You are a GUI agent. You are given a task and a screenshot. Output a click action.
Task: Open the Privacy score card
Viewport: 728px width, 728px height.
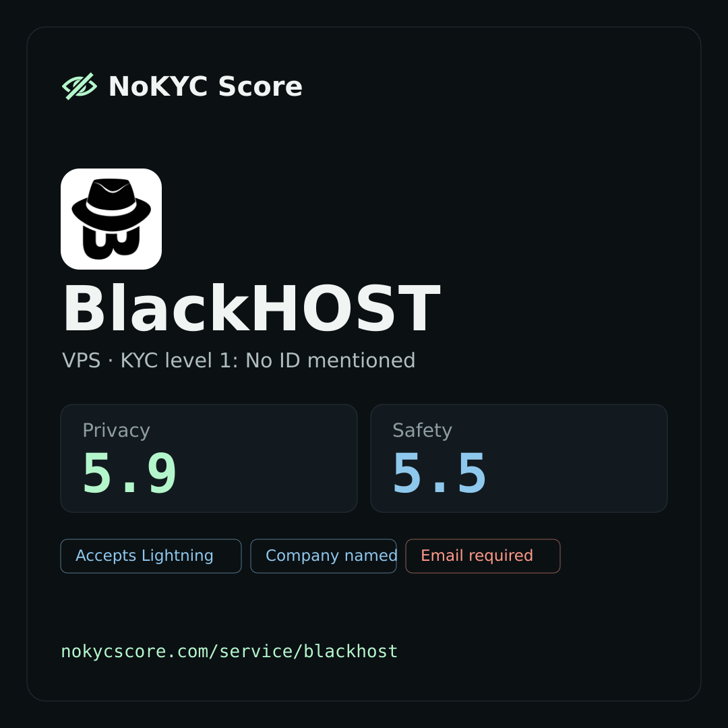[x=209, y=458]
